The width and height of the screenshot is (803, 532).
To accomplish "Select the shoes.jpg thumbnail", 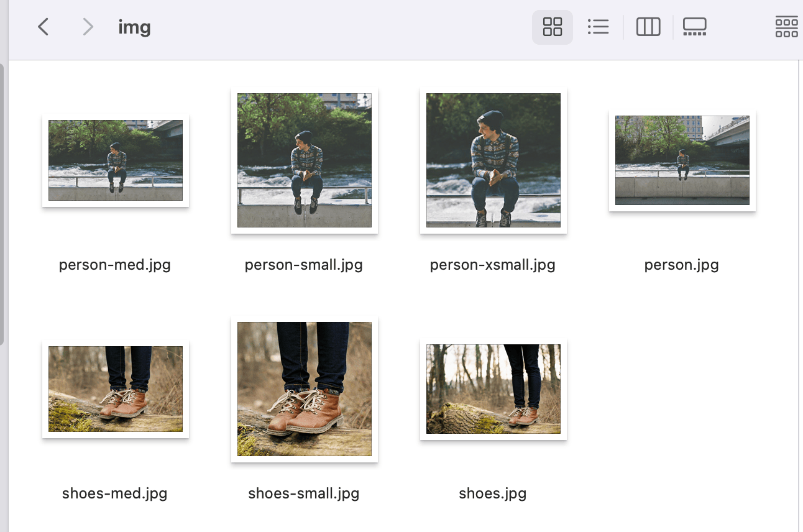I will pos(493,389).
